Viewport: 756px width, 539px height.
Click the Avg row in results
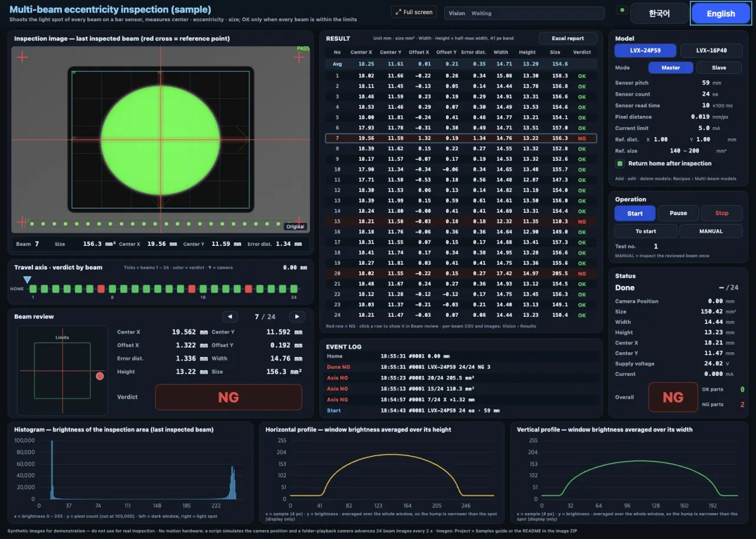pos(461,64)
